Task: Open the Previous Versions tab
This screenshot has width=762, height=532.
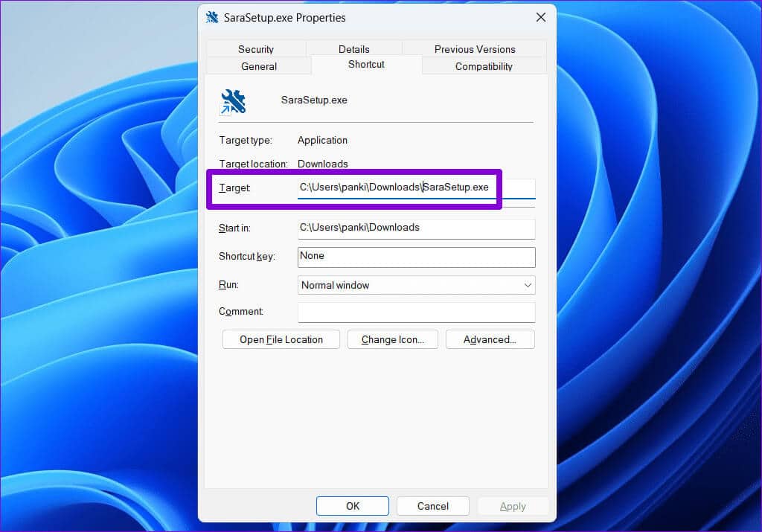Action: (x=475, y=49)
